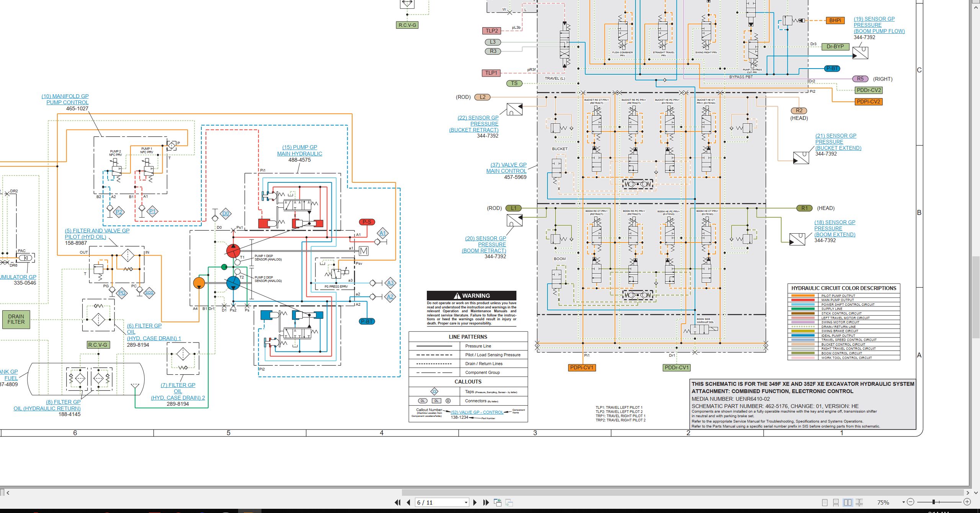980x513 pixels.
Task: Click the SOS sampling tap diamond
Action: 149,293
